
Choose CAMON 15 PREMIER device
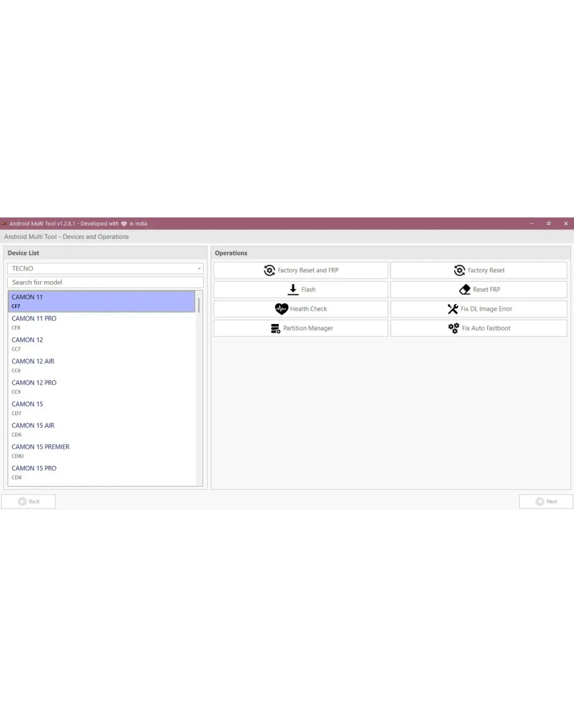(x=40, y=451)
